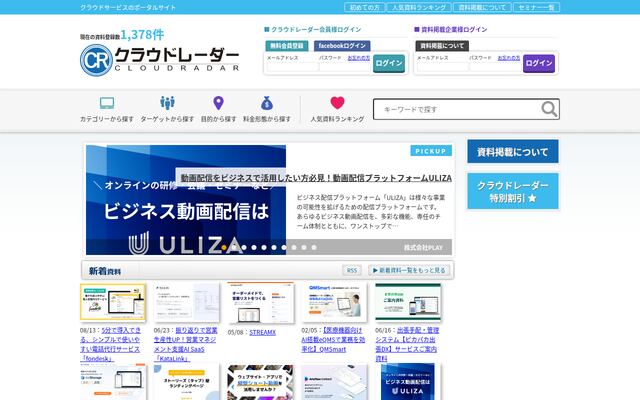Viewport: 640px width, 400px height.
Task: Focus the company パスワード field
Action: pos(495,67)
